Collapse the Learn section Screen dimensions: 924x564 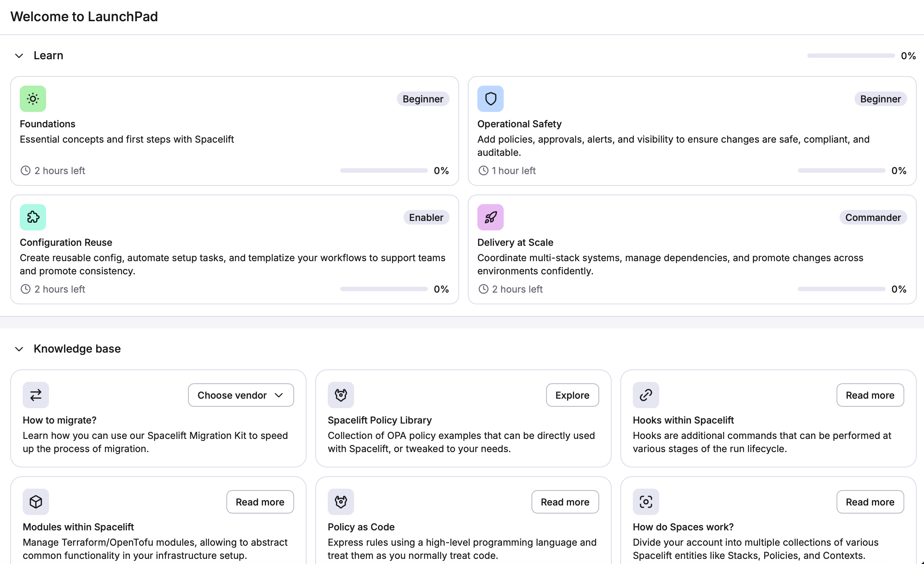(19, 56)
